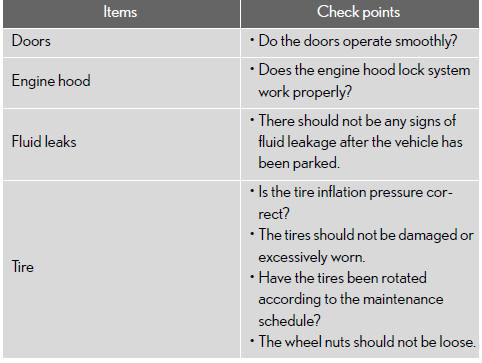Select the Tire row label

pyautogui.click(x=23, y=267)
